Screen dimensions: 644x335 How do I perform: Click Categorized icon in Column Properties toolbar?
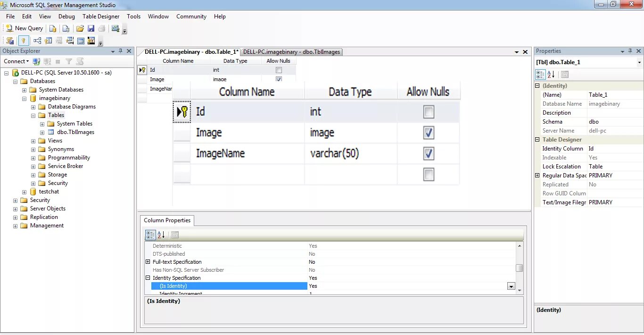pyautogui.click(x=150, y=234)
